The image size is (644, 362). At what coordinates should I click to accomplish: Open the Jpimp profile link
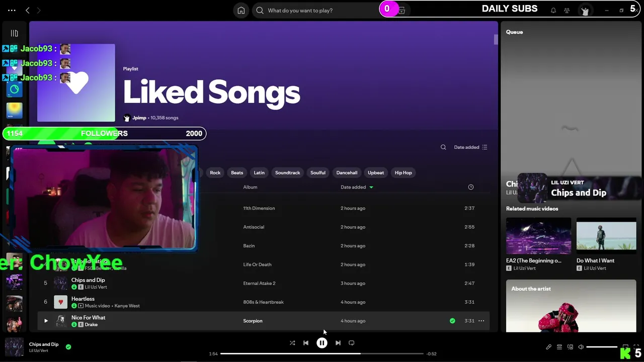(139, 118)
